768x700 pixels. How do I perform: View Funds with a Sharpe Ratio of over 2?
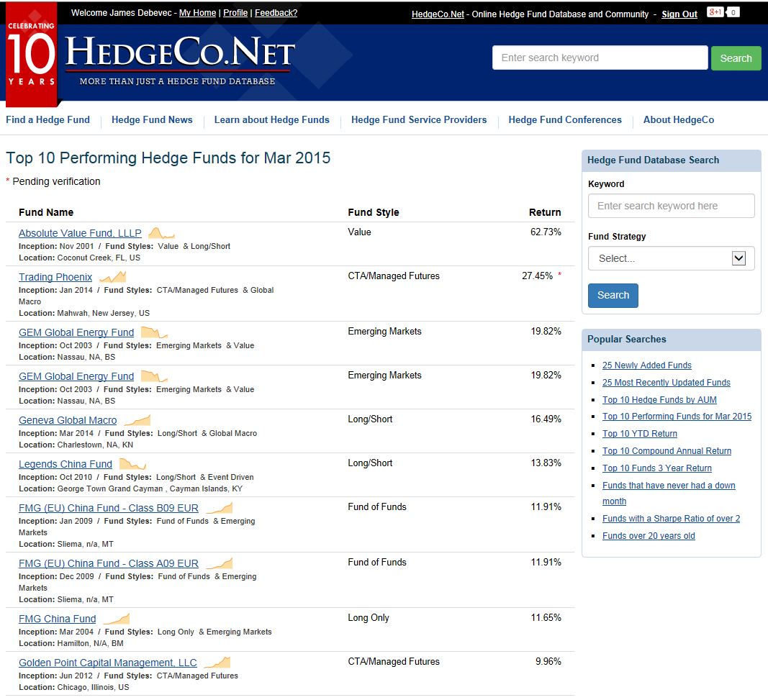tap(671, 519)
